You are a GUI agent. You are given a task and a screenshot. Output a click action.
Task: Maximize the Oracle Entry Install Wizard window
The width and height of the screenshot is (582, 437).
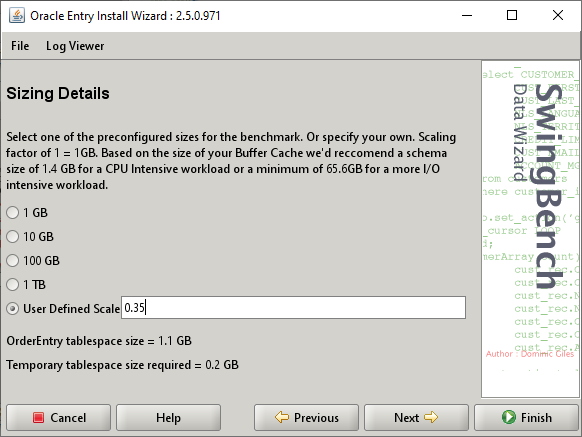point(512,16)
